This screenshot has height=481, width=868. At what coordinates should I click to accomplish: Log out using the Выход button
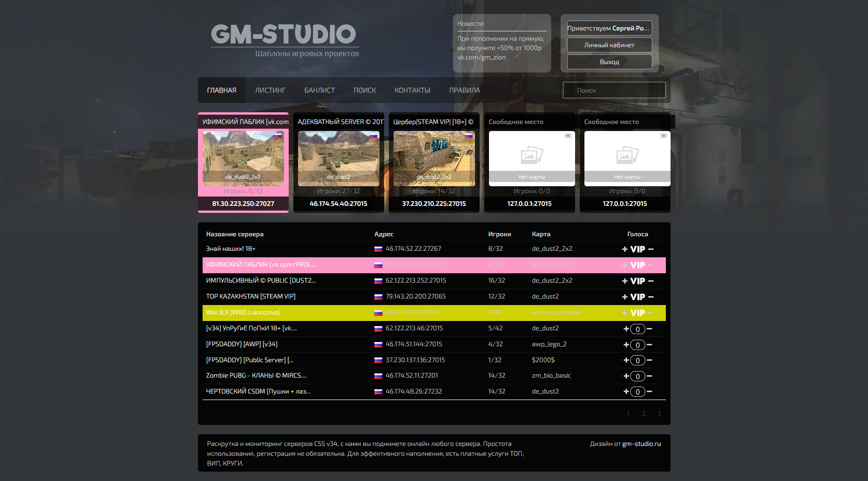[x=609, y=61]
